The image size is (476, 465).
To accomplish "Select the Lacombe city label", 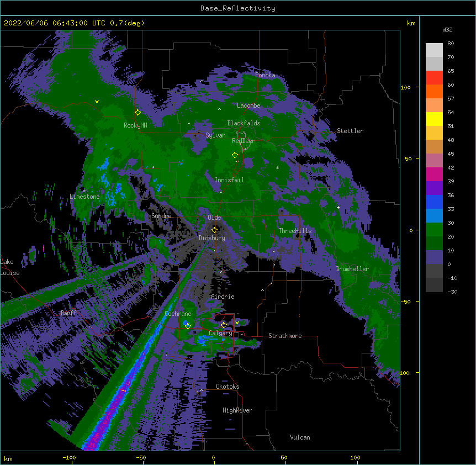I will click(x=248, y=105).
